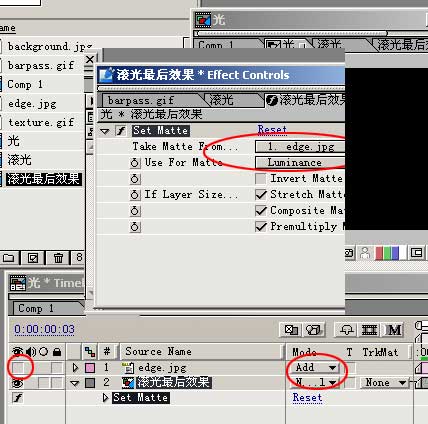The height and width of the screenshot is (424, 428).
Task: Select 滚光最后效果 item in Project panel
Action: (x=43, y=179)
